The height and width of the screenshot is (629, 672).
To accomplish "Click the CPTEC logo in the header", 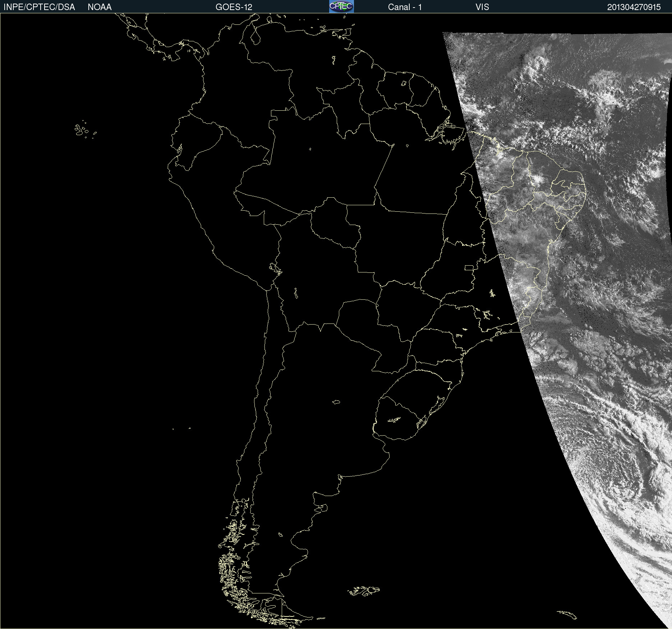I will click(341, 6).
